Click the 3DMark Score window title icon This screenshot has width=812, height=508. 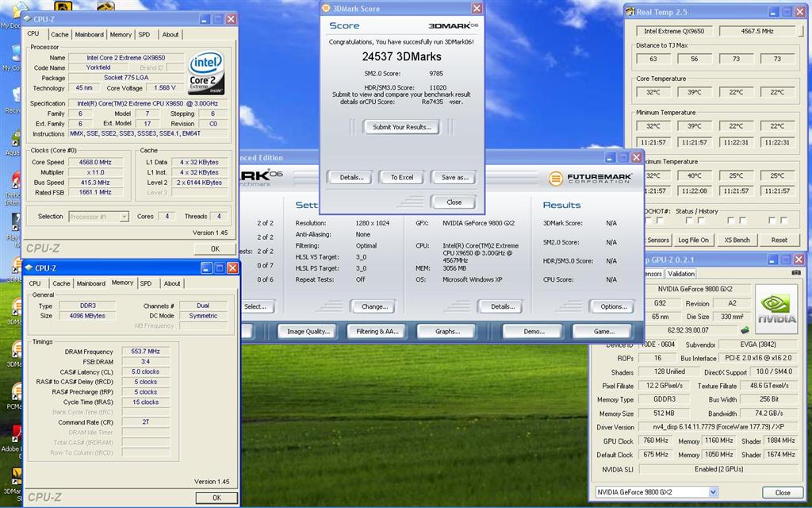326,8
